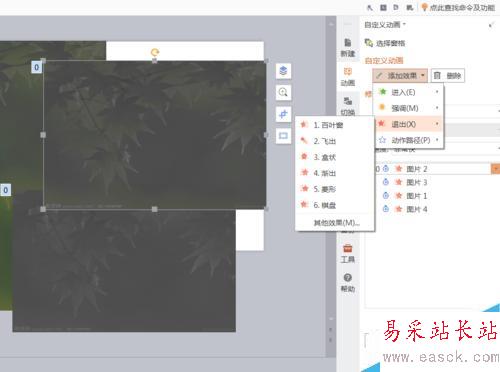Click the rectangle frame icon beside the picture
500x372 pixels.
tap(283, 136)
